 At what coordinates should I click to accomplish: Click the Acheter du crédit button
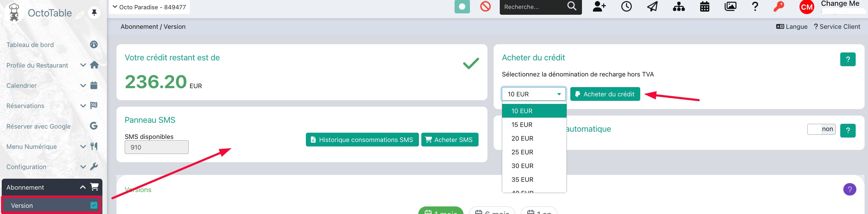[605, 94]
